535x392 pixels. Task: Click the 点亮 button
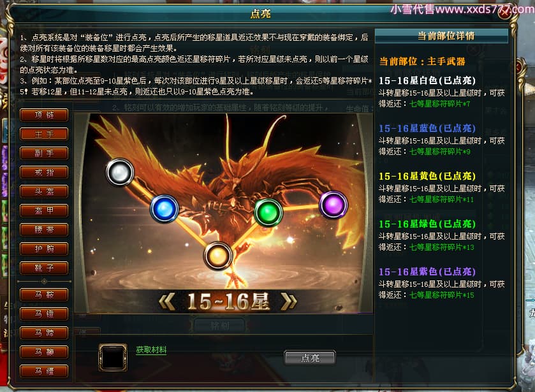(x=310, y=358)
